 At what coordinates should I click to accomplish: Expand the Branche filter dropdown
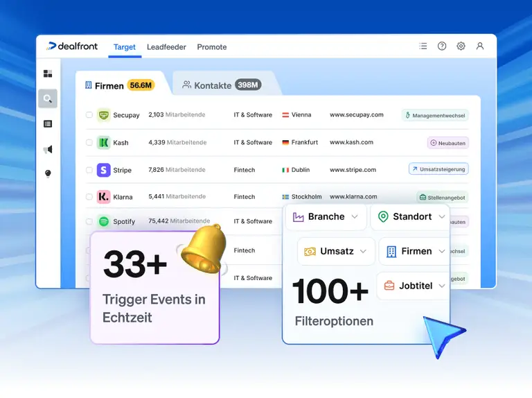(326, 217)
